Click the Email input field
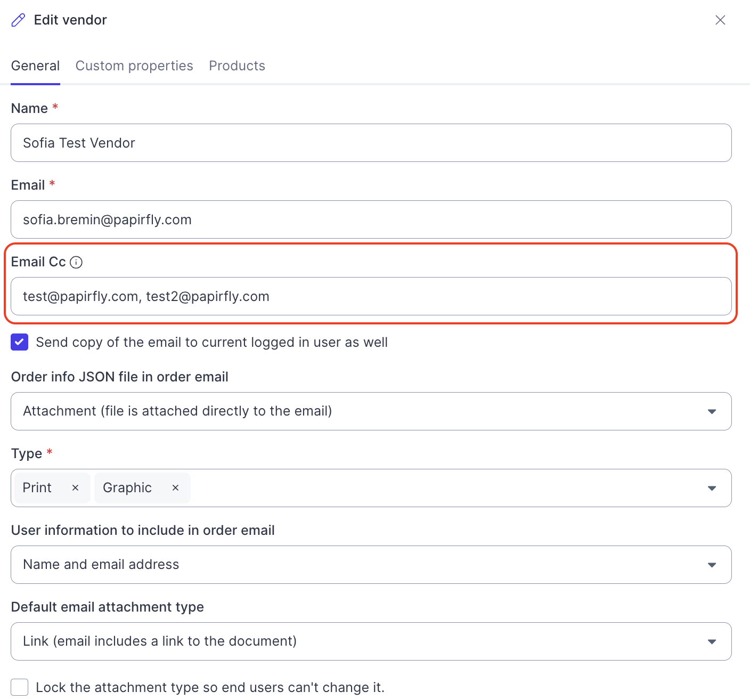 tap(371, 219)
